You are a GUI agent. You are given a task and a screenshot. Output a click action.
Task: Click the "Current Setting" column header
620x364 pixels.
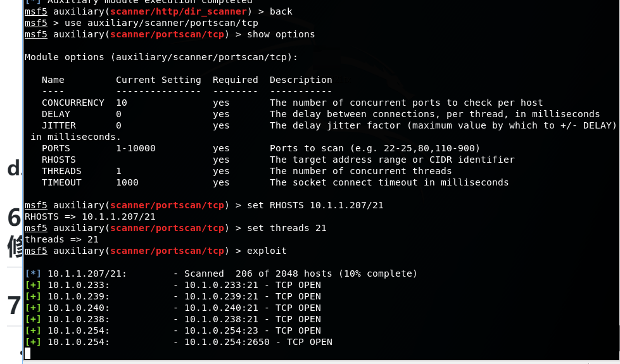158,80
